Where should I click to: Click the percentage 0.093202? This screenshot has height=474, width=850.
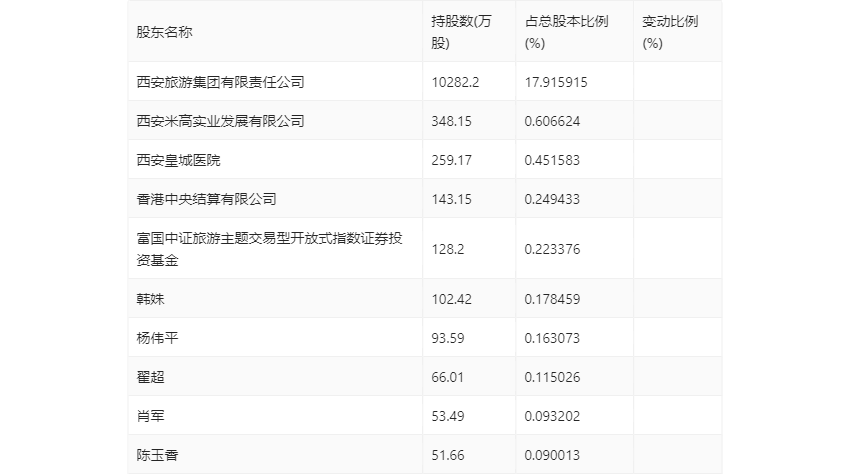click(x=552, y=417)
